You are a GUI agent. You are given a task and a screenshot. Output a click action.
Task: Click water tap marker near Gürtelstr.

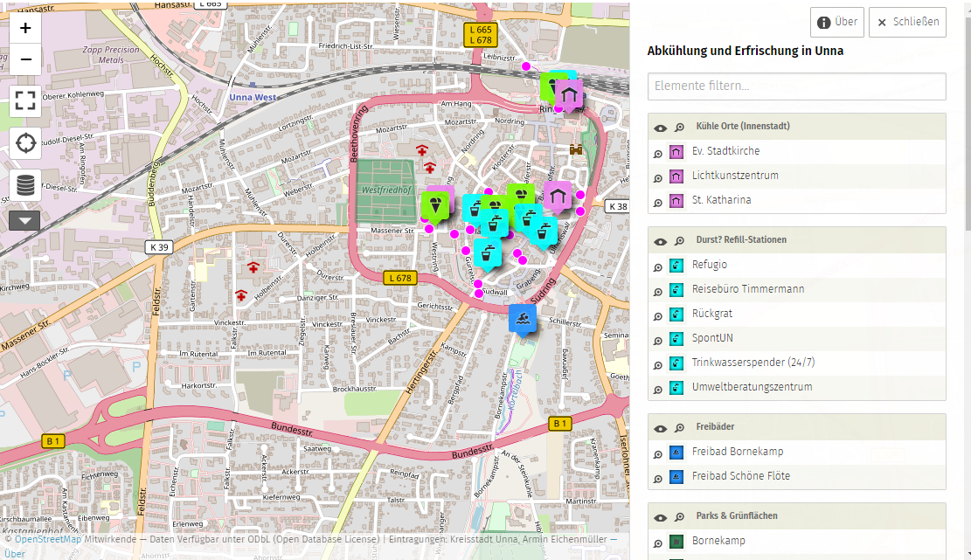[488, 254]
